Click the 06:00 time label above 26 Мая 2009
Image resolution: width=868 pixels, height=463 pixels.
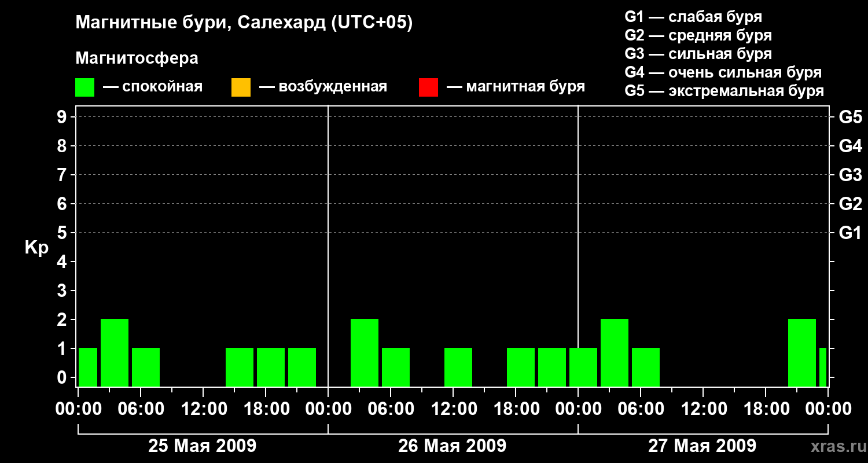391,409
